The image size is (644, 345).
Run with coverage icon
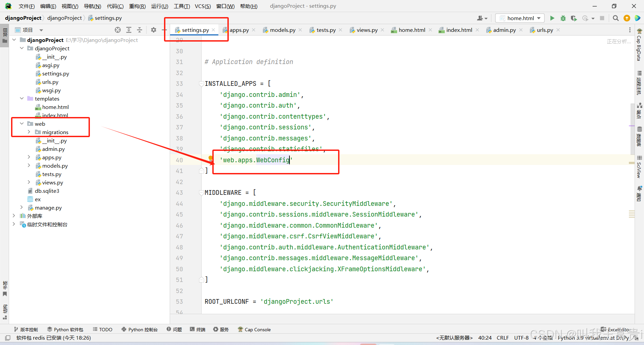pos(574,18)
